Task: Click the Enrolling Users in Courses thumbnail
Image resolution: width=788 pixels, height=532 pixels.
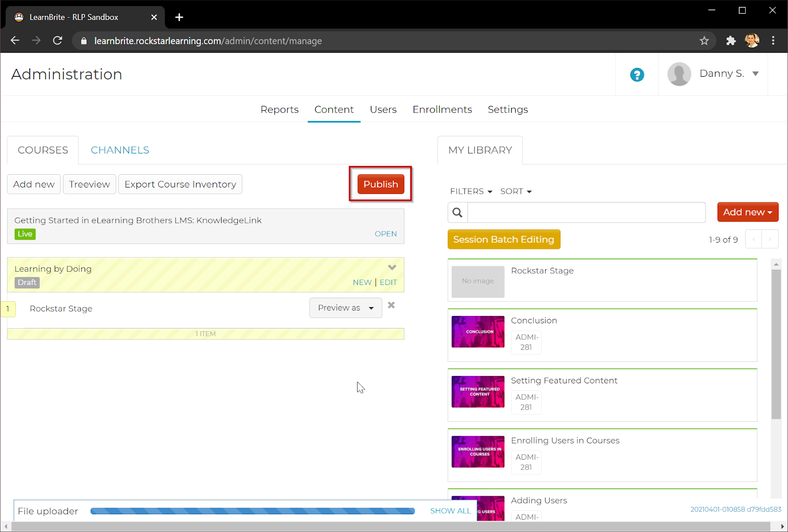Action: [478, 452]
